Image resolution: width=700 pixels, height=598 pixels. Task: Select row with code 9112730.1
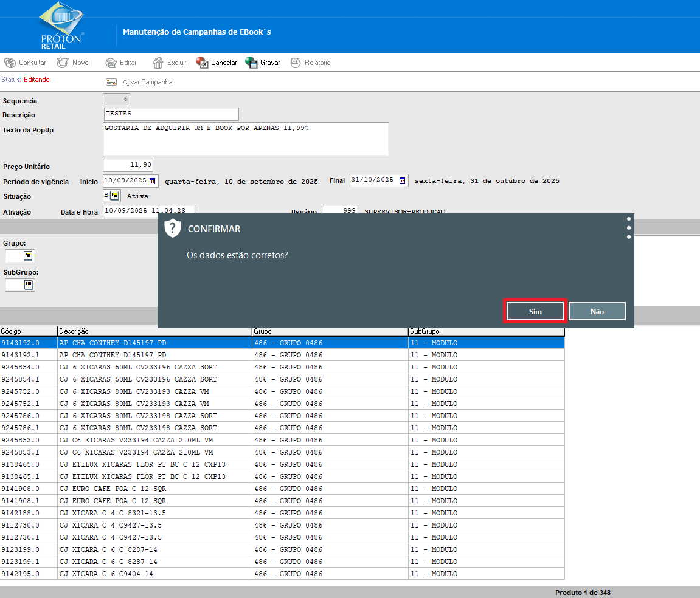[x=282, y=537]
